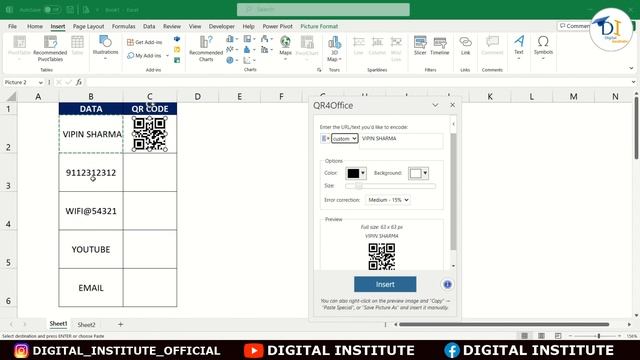The height and width of the screenshot is (360, 640).
Task: Add a new sheet with plus button
Action: [x=120, y=324]
